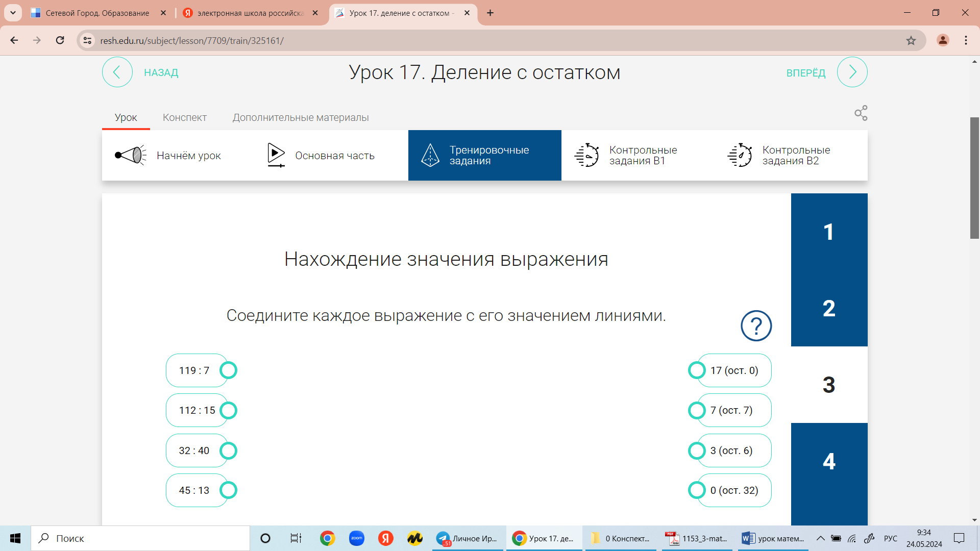Select connector circle of 0 (ост. 32)
980x551 pixels.
697,490
